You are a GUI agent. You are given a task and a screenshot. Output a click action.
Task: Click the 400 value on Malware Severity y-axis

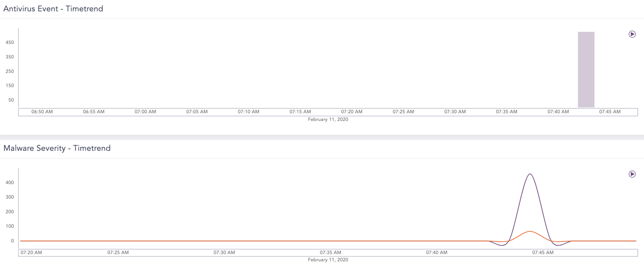click(9, 183)
